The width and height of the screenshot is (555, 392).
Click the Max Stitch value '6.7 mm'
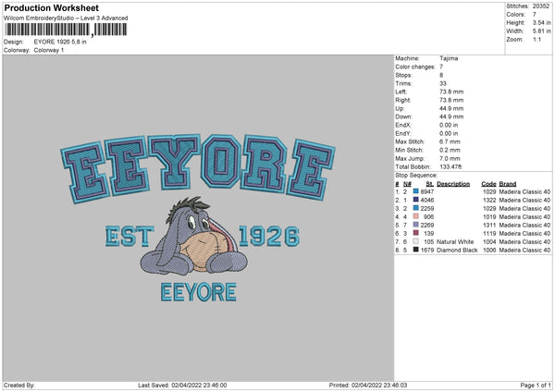pos(450,141)
